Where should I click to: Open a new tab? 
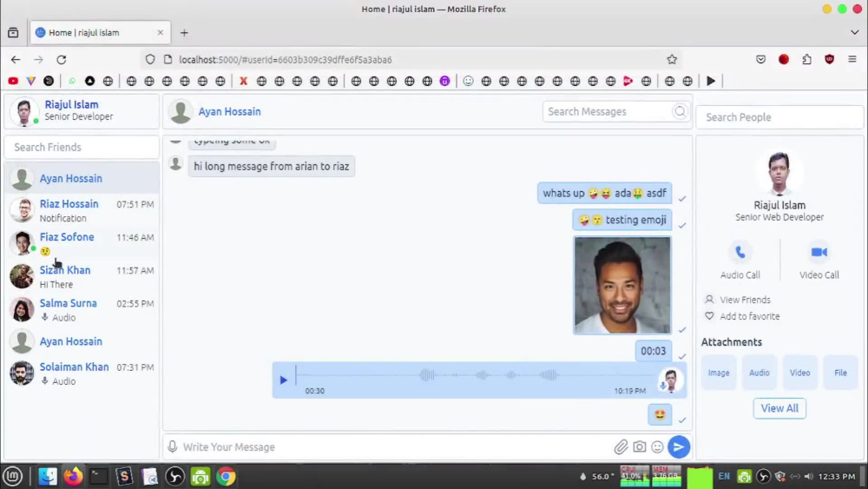(x=184, y=33)
